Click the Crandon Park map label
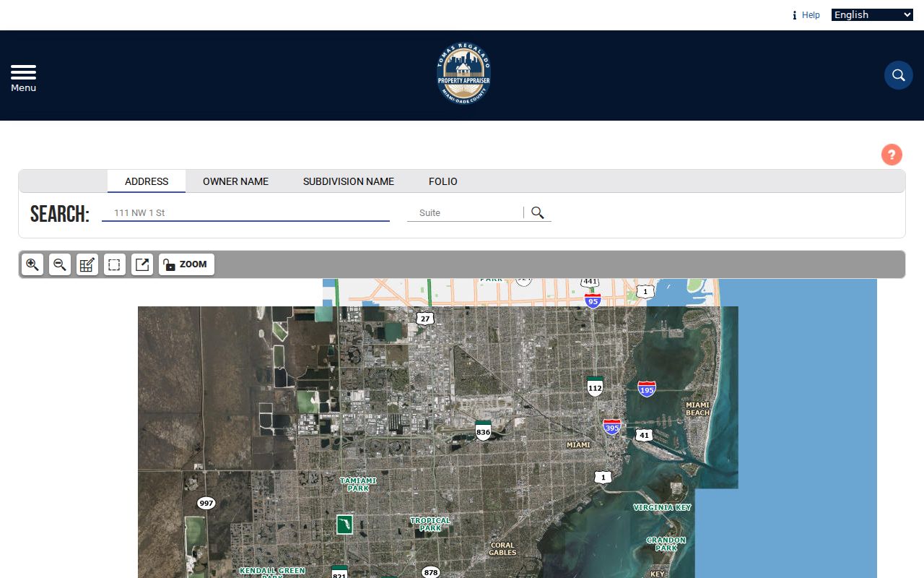The image size is (924, 578). tap(666, 544)
